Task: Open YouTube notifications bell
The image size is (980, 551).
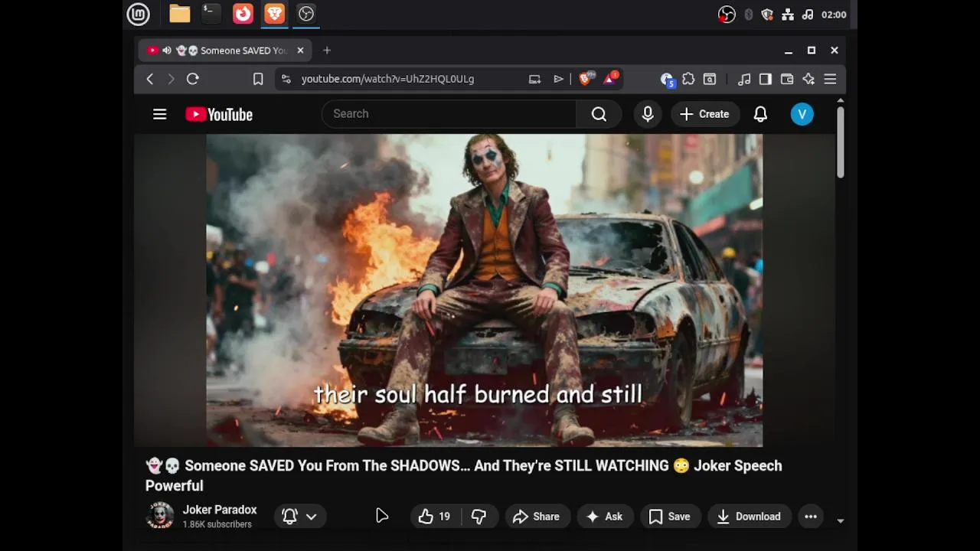Action: tap(760, 114)
